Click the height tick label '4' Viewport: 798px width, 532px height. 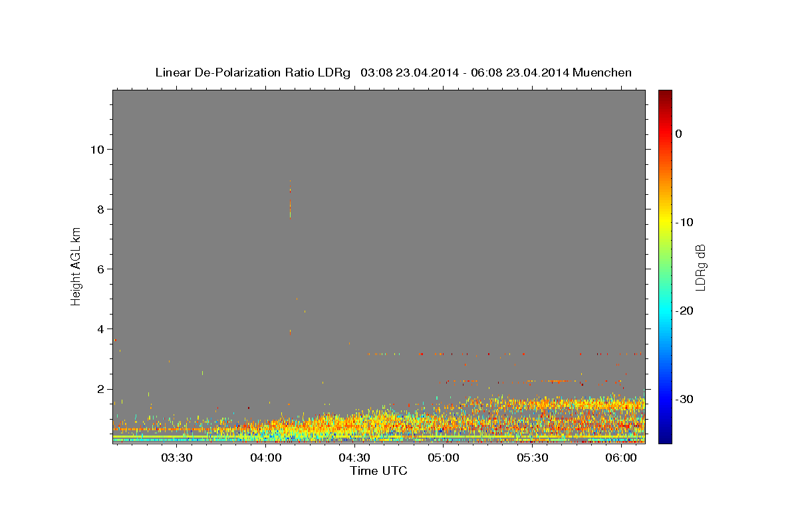101,329
